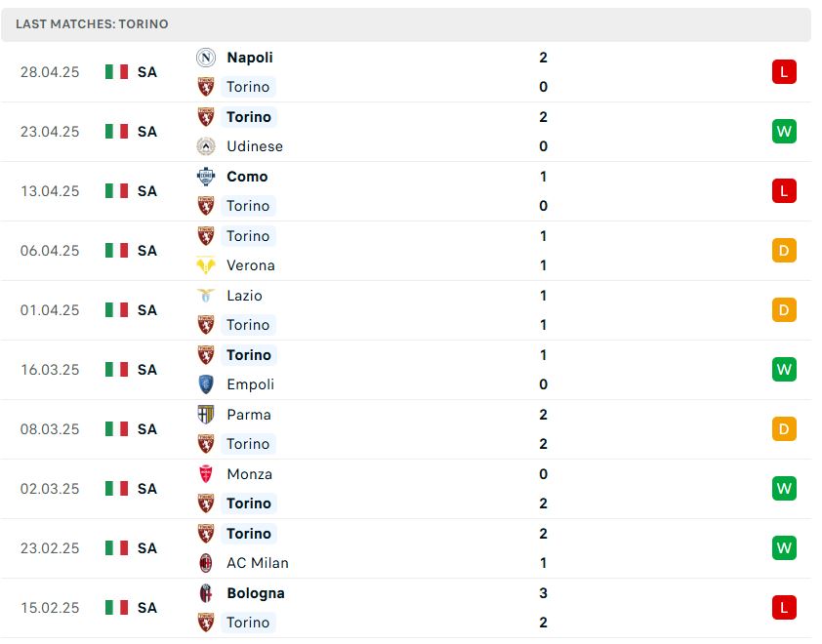Open the match dated 02.03.25
This screenshot has width=822, height=644.
click(406, 489)
